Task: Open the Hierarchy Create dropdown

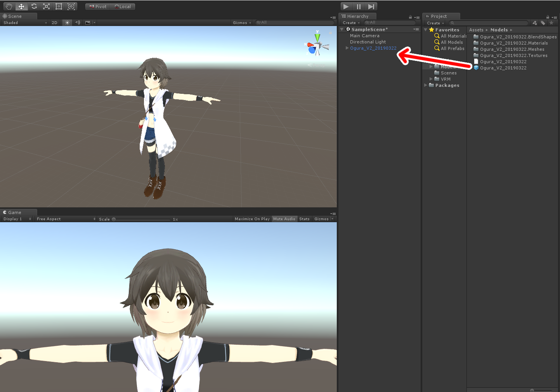Action: point(351,23)
